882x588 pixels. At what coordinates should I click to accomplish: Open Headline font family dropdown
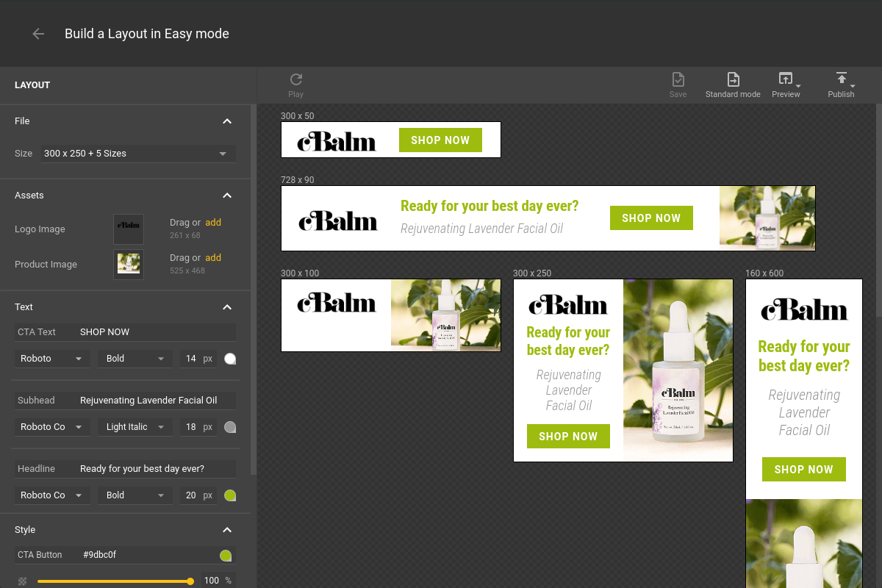click(52, 495)
